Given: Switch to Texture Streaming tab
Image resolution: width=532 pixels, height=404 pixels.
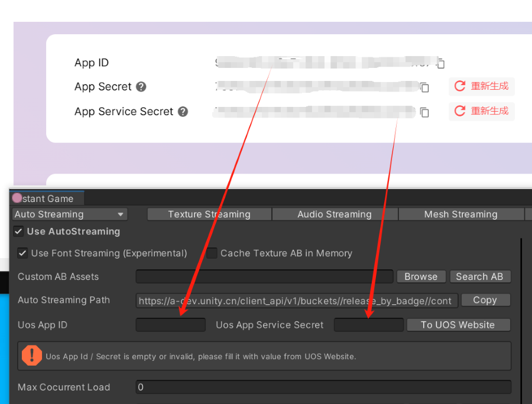Looking at the screenshot, I should pos(209,214).
